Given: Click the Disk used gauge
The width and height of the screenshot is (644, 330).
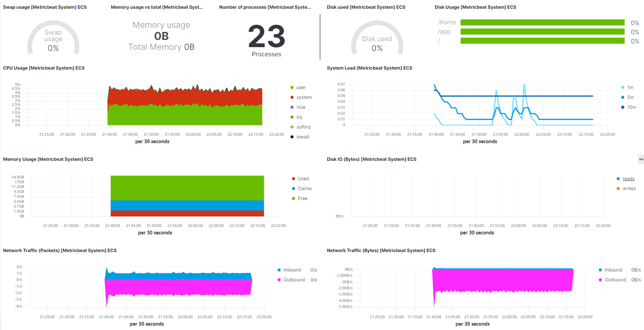Looking at the screenshot, I should [377, 38].
